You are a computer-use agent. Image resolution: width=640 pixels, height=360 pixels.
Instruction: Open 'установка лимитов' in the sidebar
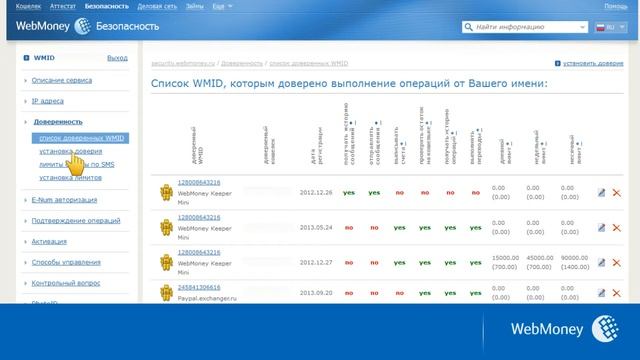(x=70, y=178)
